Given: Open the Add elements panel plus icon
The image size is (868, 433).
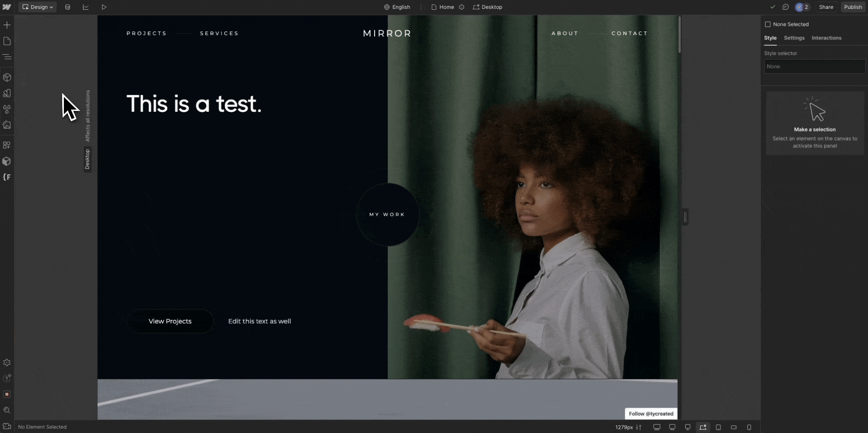Looking at the screenshot, I should [7, 25].
